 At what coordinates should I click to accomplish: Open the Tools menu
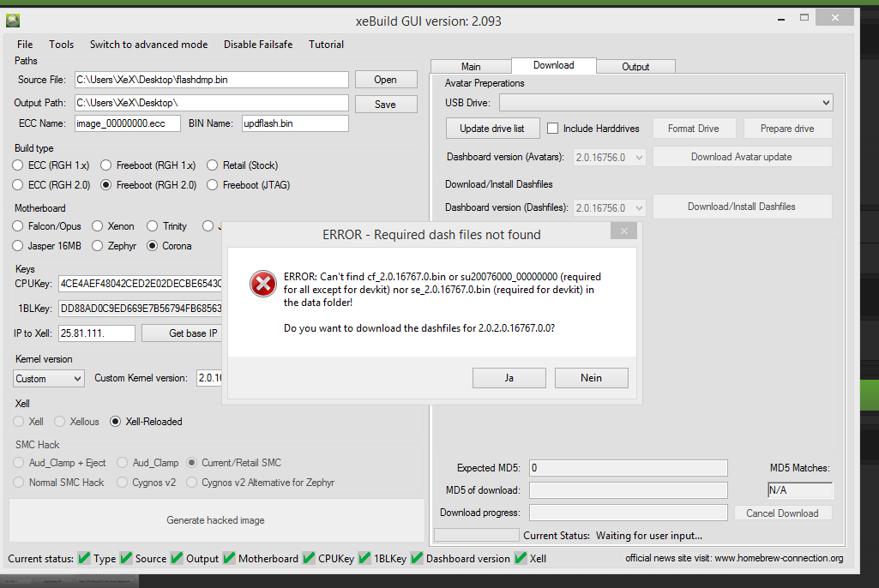[61, 44]
